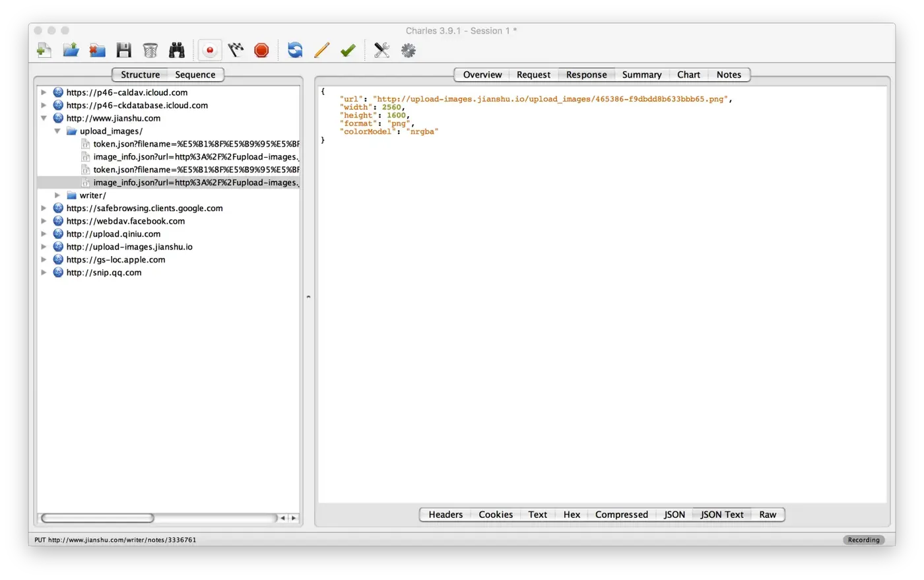Click the Save session floppy icon

(x=123, y=50)
